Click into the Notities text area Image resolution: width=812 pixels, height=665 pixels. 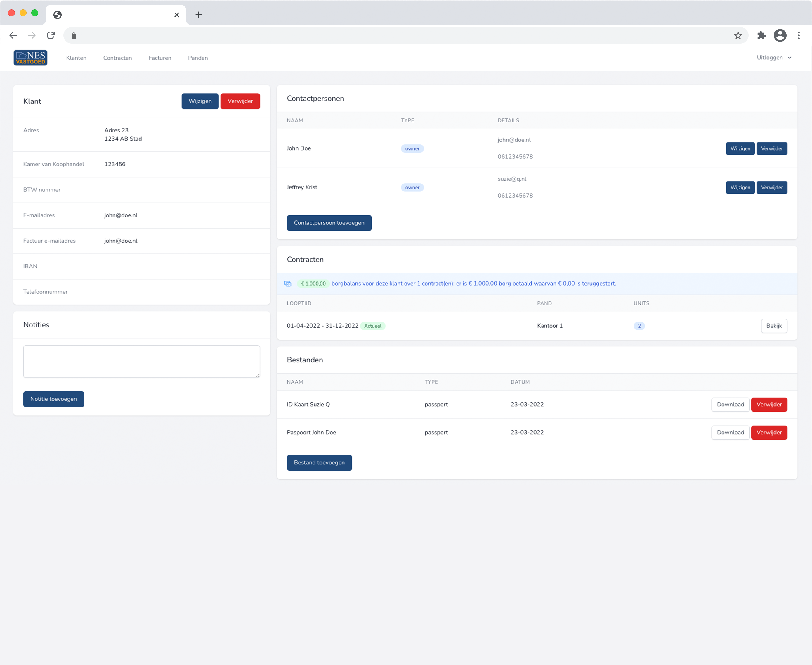point(141,361)
